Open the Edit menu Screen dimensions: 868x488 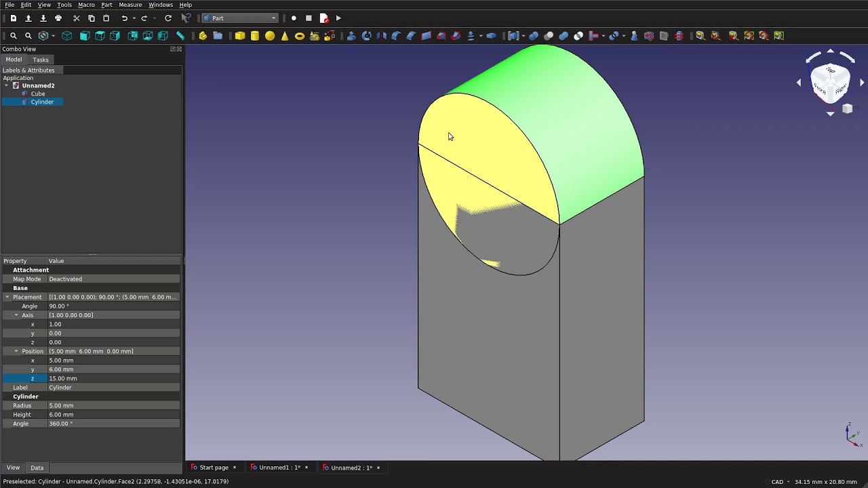tap(26, 5)
